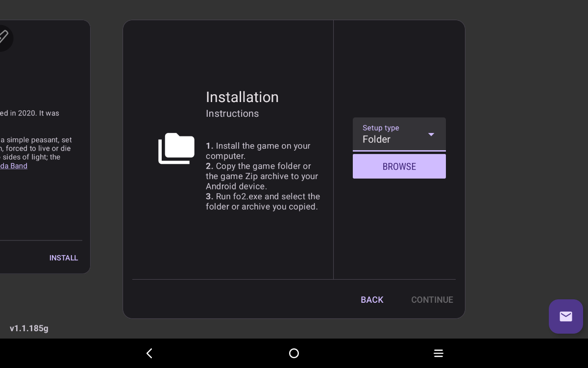Open recent apps via the menu icon
The image size is (588, 368).
(x=439, y=353)
